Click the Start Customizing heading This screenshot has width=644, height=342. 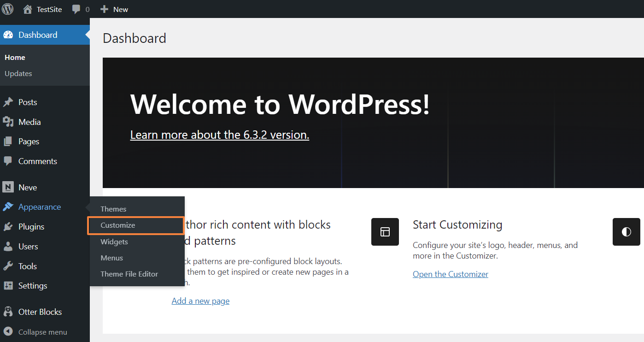(457, 225)
